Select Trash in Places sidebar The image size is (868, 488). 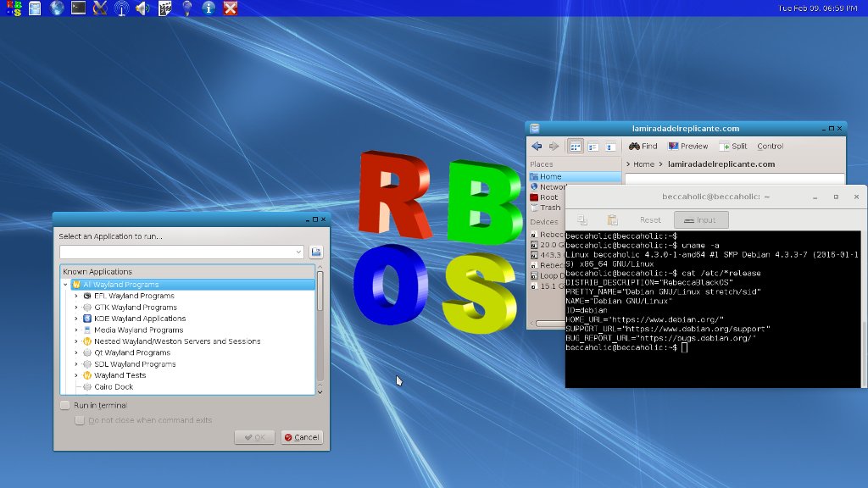[x=548, y=208]
